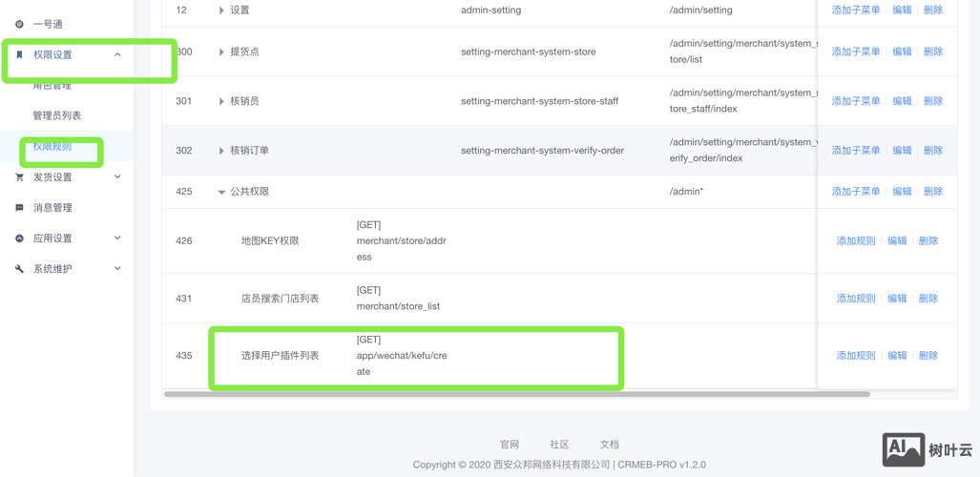The image size is (980, 477).
Task: Click the 一号通 sidebar icon
Action: [x=19, y=25]
